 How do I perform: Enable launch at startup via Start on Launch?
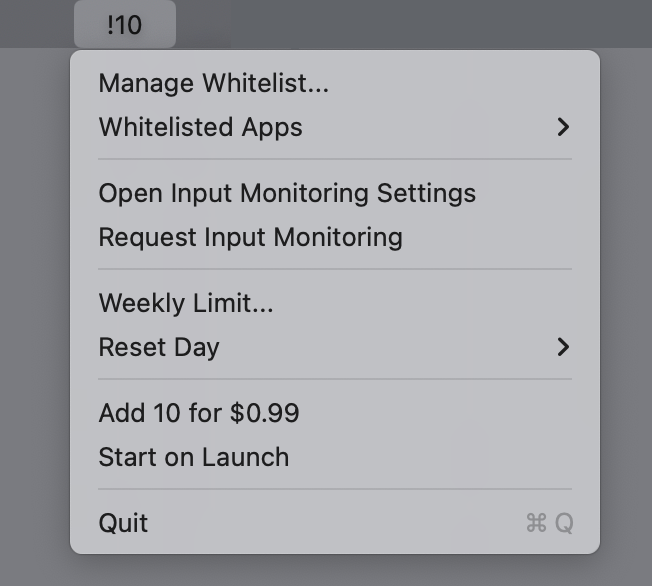pyautogui.click(x=193, y=457)
